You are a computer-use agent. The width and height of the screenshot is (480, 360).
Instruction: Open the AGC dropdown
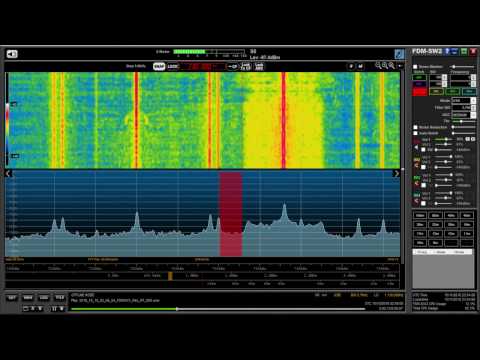pos(463,115)
